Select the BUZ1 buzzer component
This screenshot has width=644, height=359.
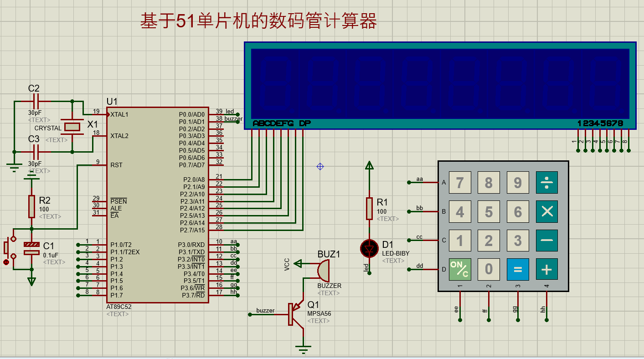[x=324, y=271]
